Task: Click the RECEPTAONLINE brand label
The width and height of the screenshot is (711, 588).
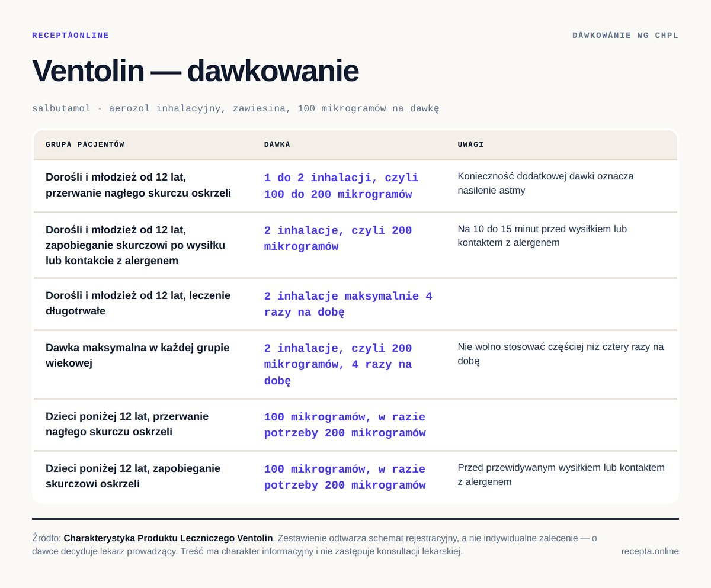Action: pos(71,36)
